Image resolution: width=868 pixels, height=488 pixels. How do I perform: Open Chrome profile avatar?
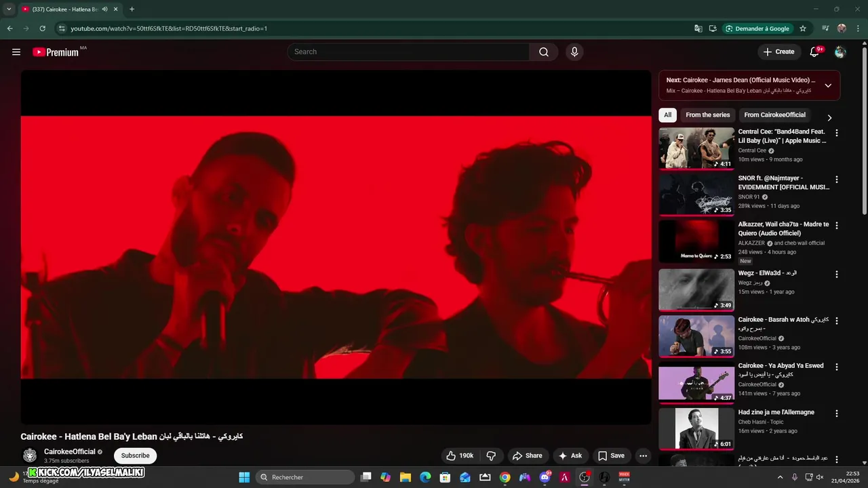coord(842,28)
